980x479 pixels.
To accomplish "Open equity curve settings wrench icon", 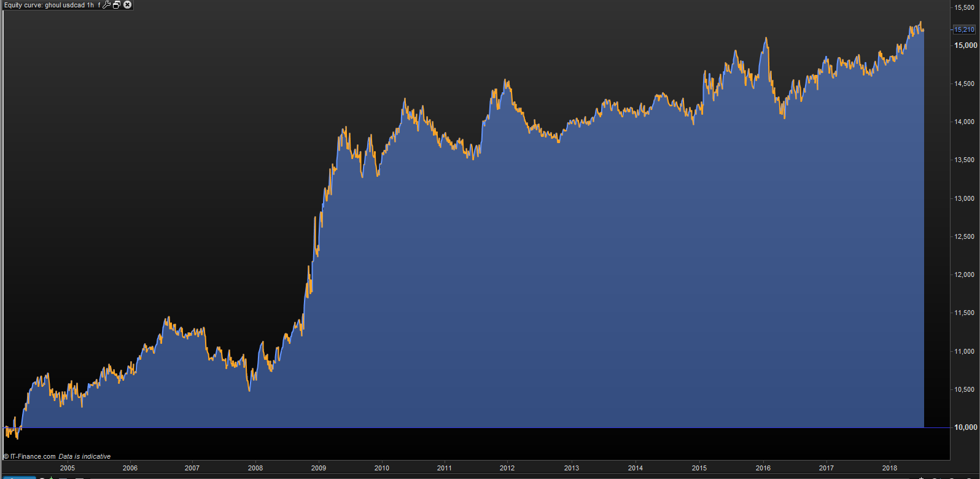I will [107, 5].
